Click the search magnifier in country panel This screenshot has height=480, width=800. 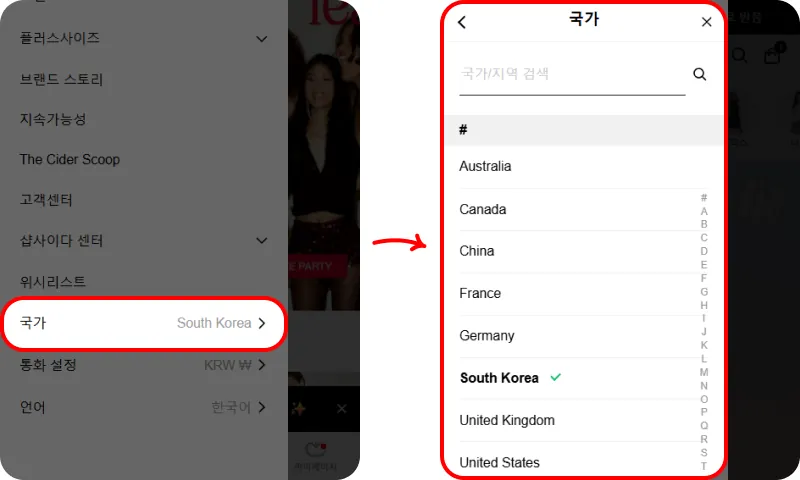[x=699, y=74]
